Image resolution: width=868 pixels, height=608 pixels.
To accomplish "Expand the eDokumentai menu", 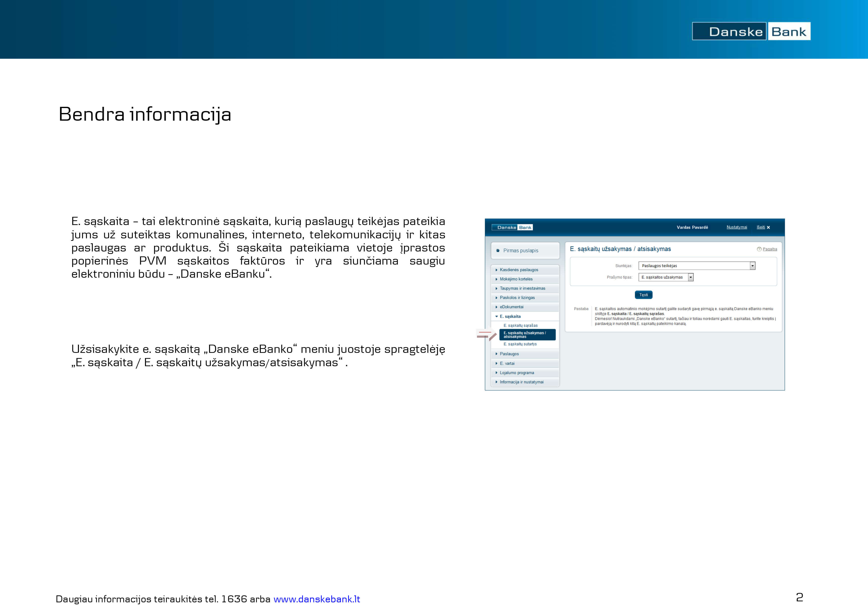I will [x=525, y=307].
